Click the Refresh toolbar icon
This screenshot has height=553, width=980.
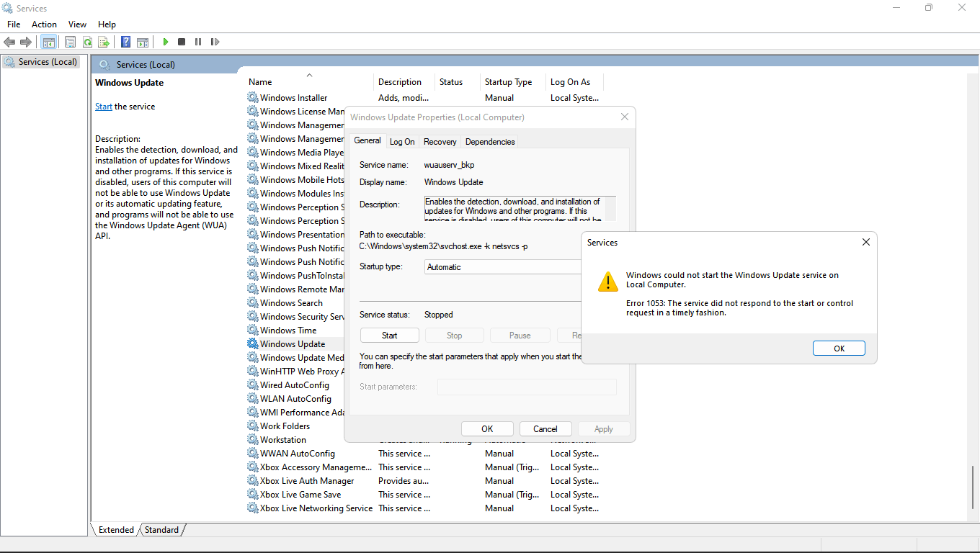pos(87,42)
